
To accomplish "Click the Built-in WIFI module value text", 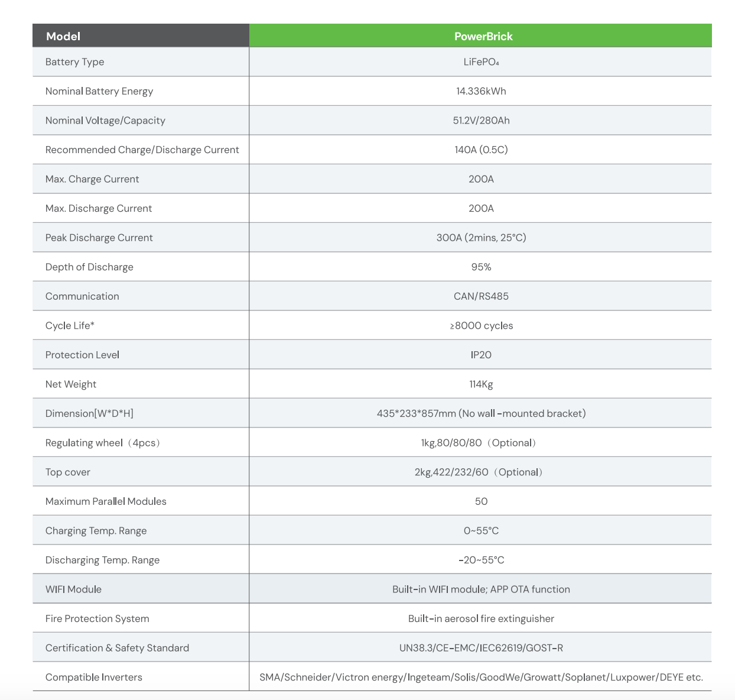I will [481, 589].
